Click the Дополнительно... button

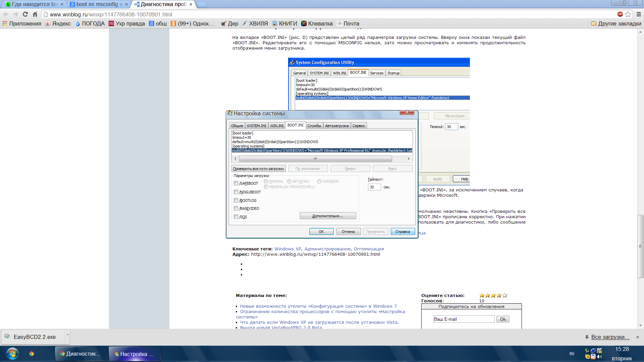pyautogui.click(x=328, y=216)
